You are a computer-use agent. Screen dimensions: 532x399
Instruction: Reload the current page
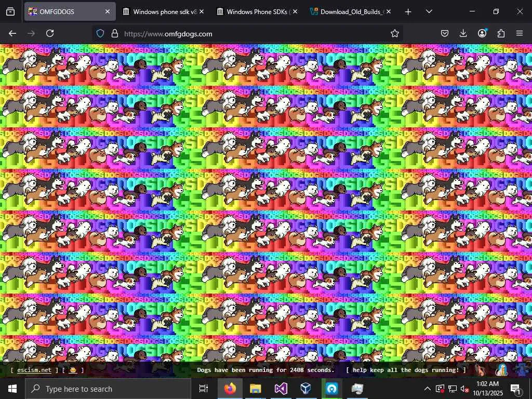point(50,33)
